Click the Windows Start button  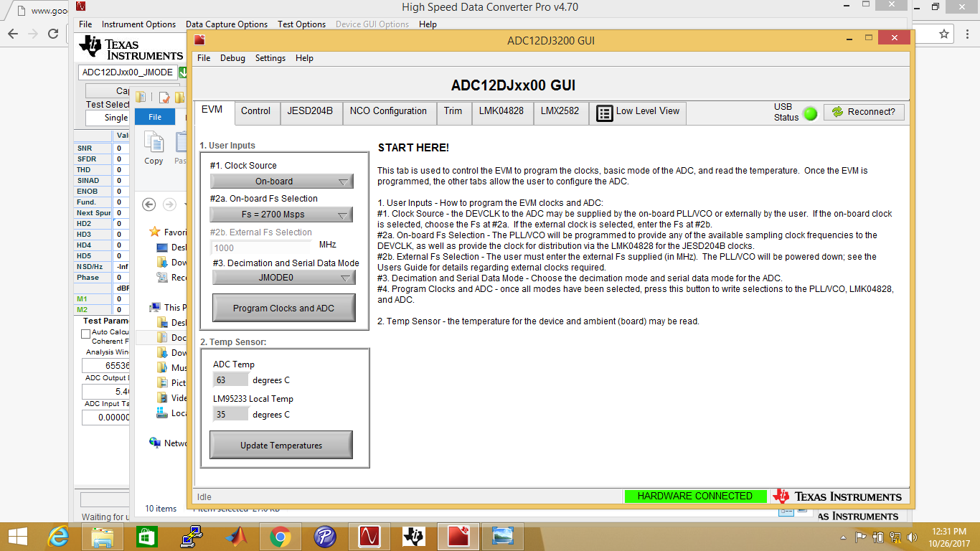pyautogui.click(x=17, y=537)
